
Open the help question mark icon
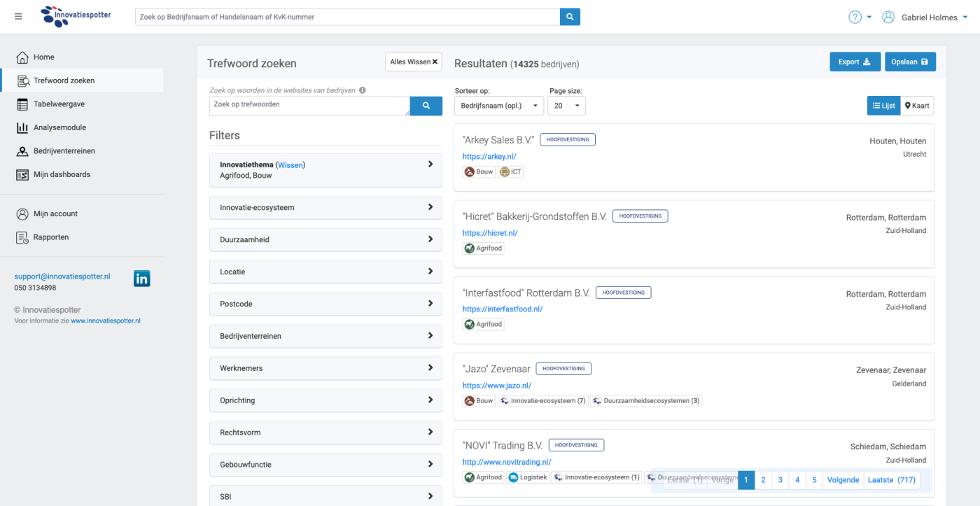(x=855, y=17)
